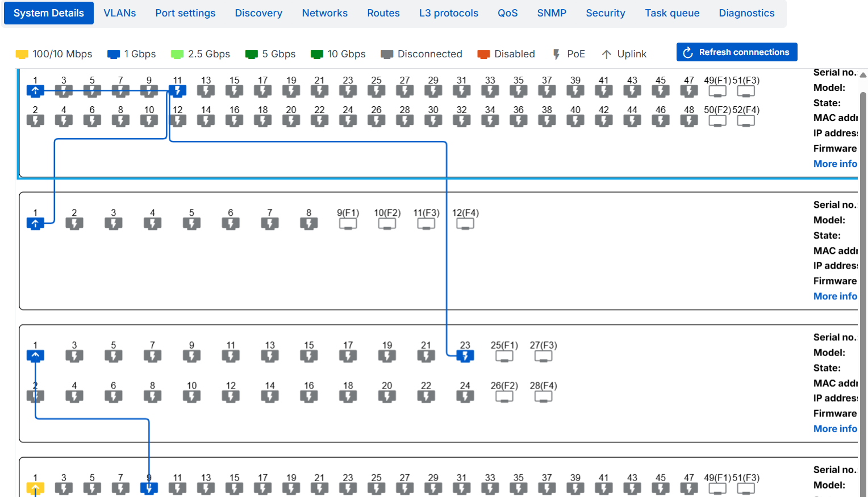Open More info for the top switch
Viewport: 868px width, 497px height.
(834, 164)
